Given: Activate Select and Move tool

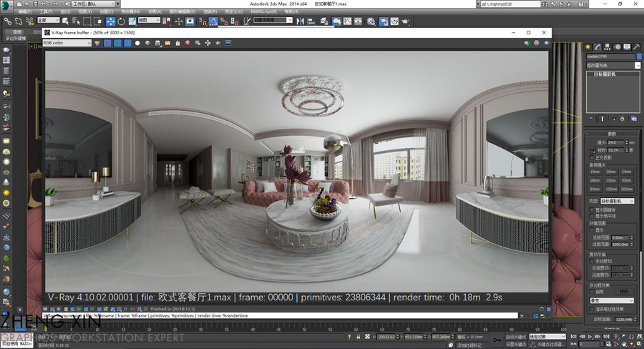Looking at the screenshot, I should tap(110, 21).
